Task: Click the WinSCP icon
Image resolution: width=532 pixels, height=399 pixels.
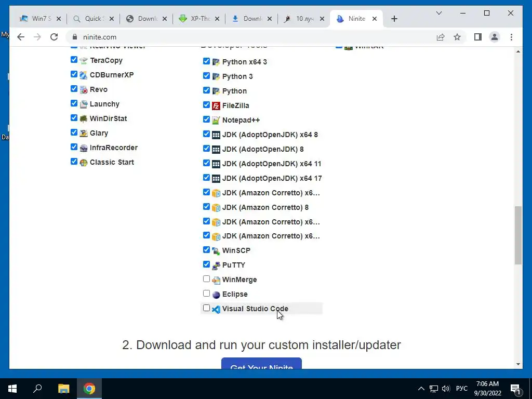Action: (216, 251)
